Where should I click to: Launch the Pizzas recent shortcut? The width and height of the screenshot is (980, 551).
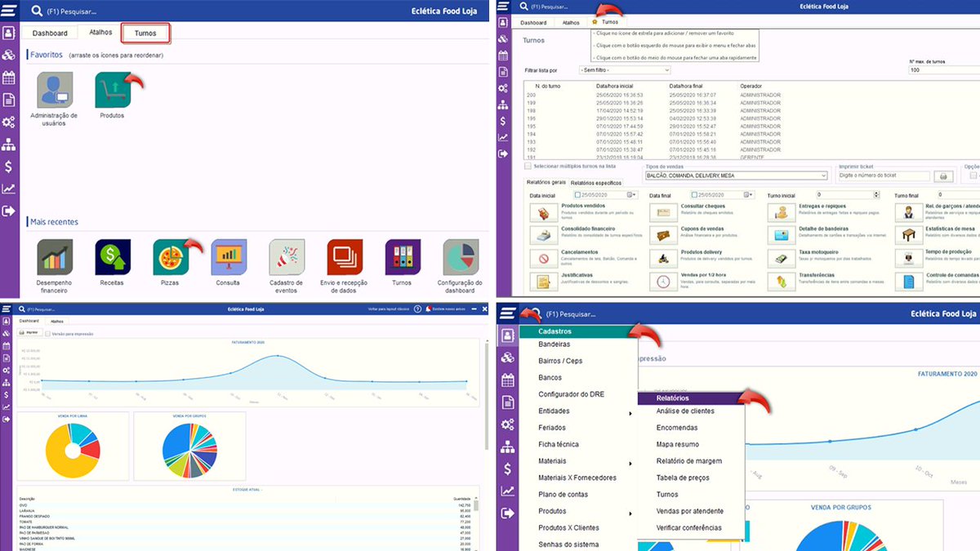click(x=171, y=257)
